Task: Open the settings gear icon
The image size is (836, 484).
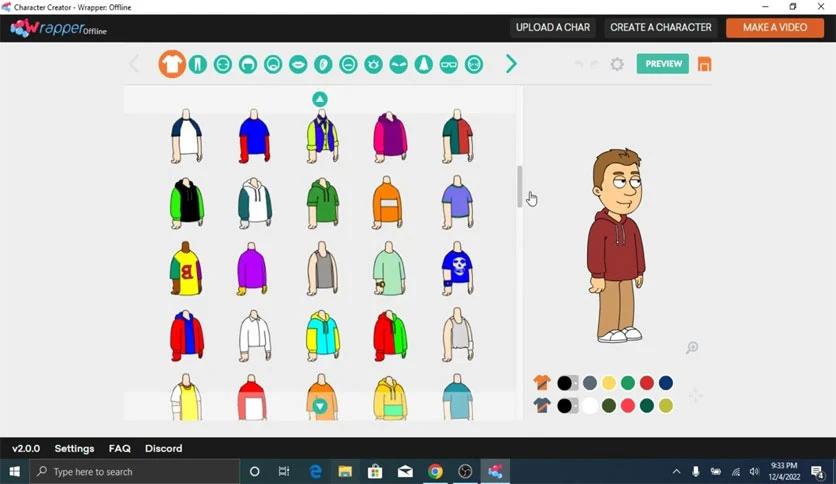Action: 617,64
